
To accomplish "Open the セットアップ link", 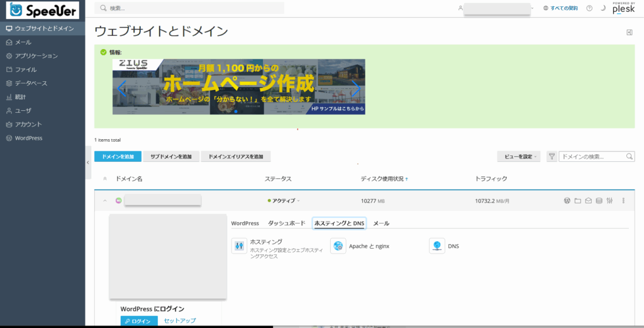I will coord(180,320).
